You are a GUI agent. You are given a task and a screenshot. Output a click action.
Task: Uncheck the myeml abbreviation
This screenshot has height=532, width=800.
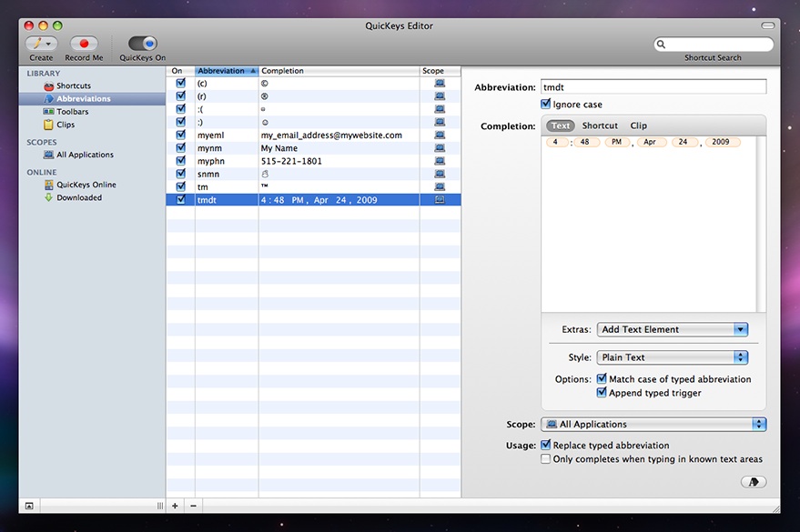point(180,135)
